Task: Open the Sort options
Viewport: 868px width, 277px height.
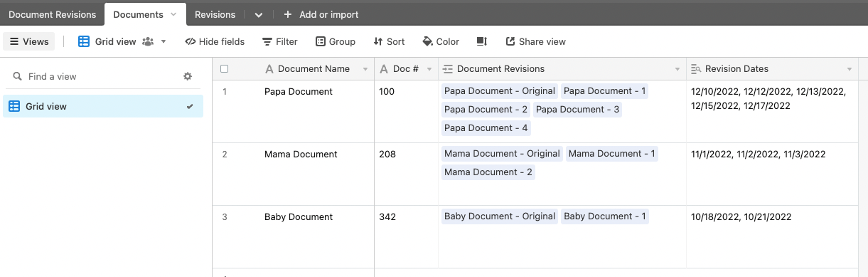Action: (389, 41)
